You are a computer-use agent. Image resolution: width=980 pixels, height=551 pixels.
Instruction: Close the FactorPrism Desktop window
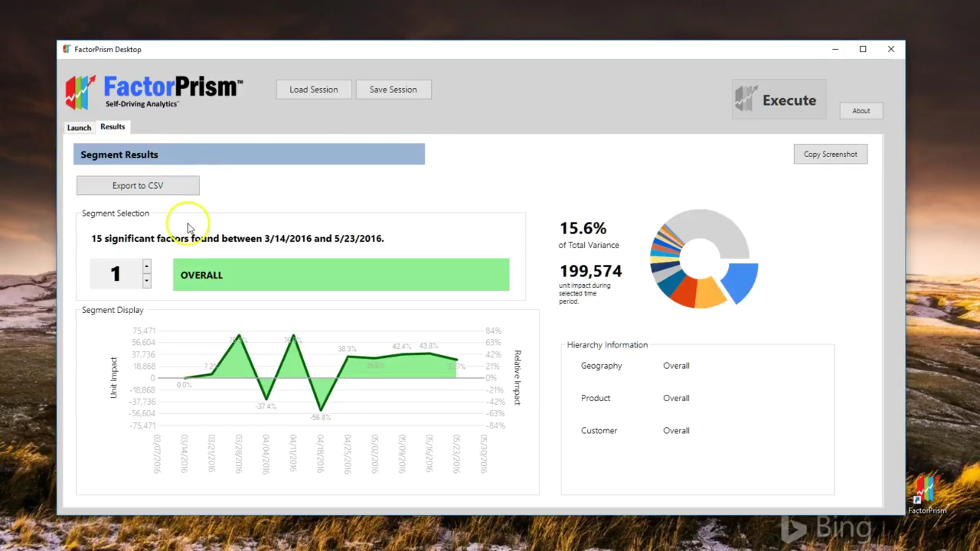click(891, 49)
